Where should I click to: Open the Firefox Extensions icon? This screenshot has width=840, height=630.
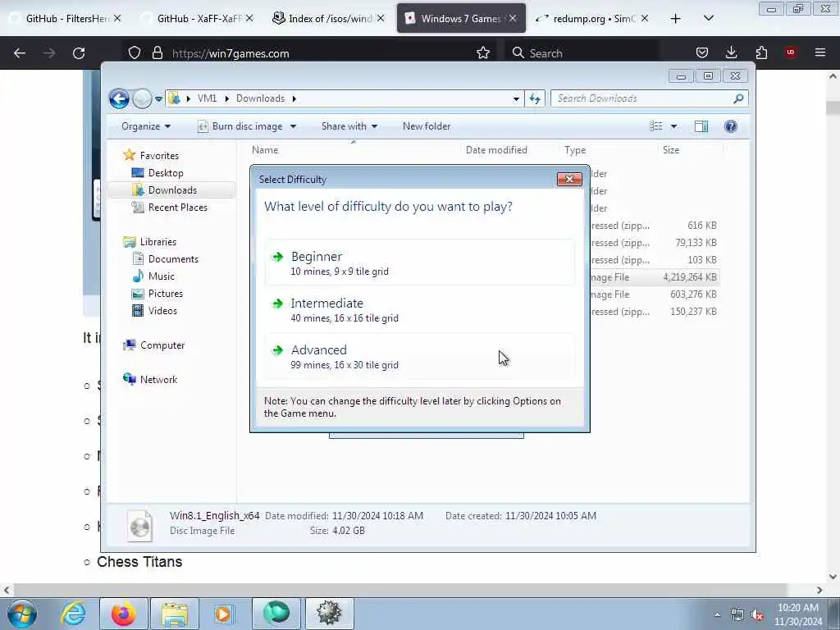click(x=761, y=52)
